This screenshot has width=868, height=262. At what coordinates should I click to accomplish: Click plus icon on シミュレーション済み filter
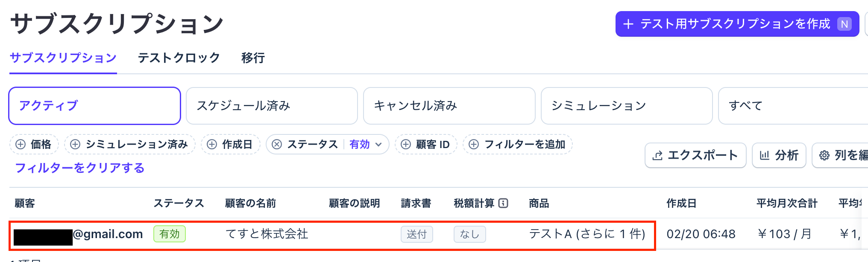[x=75, y=144]
